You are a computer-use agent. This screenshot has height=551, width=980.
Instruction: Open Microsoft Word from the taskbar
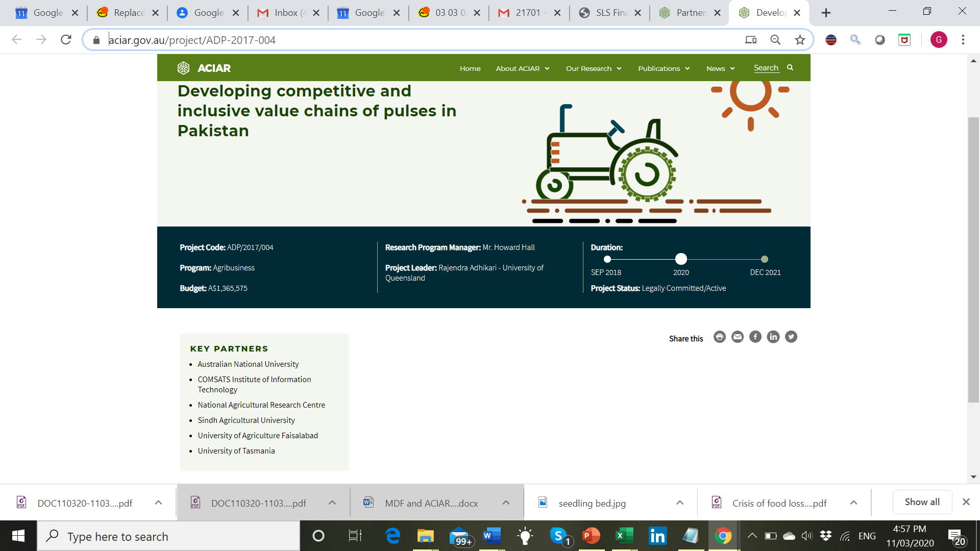492,536
